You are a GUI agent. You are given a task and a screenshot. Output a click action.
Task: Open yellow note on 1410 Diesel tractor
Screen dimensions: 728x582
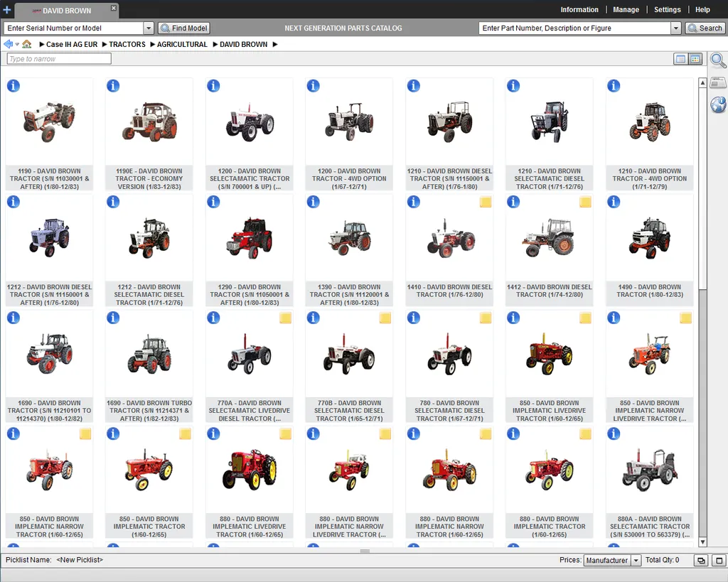pos(485,202)
